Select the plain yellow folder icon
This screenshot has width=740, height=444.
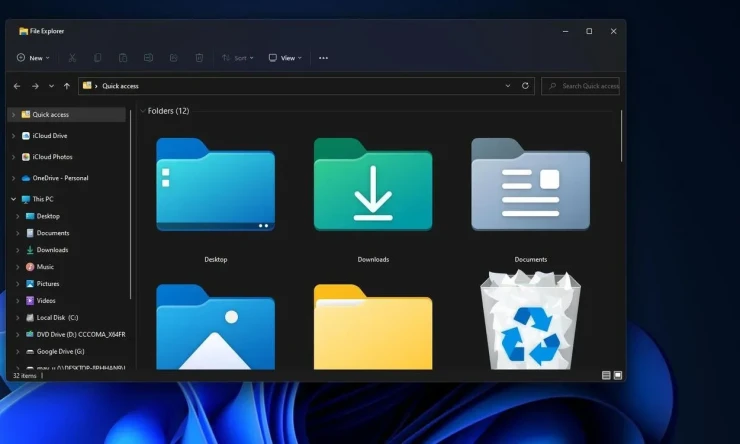click(x=373, y=327)
